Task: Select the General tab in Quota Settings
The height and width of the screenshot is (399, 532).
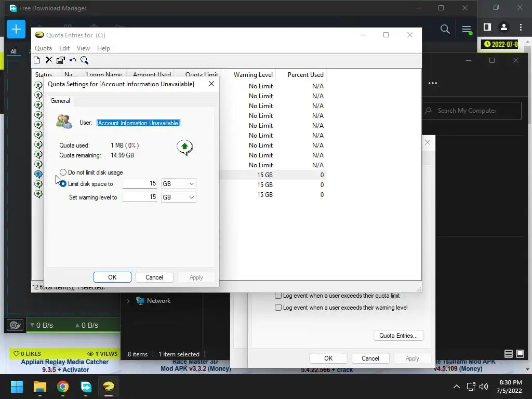Action: [60, 101]
